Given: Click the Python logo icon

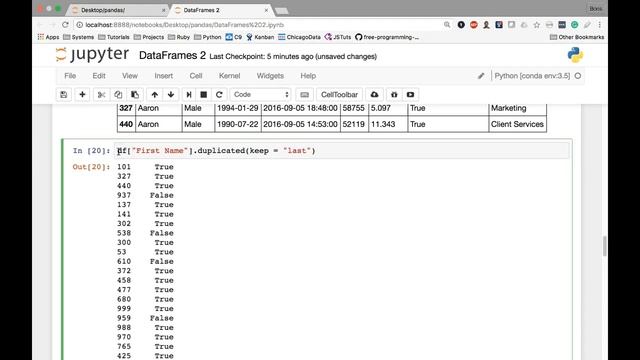Looking at the screenshot, I should 575,55.
